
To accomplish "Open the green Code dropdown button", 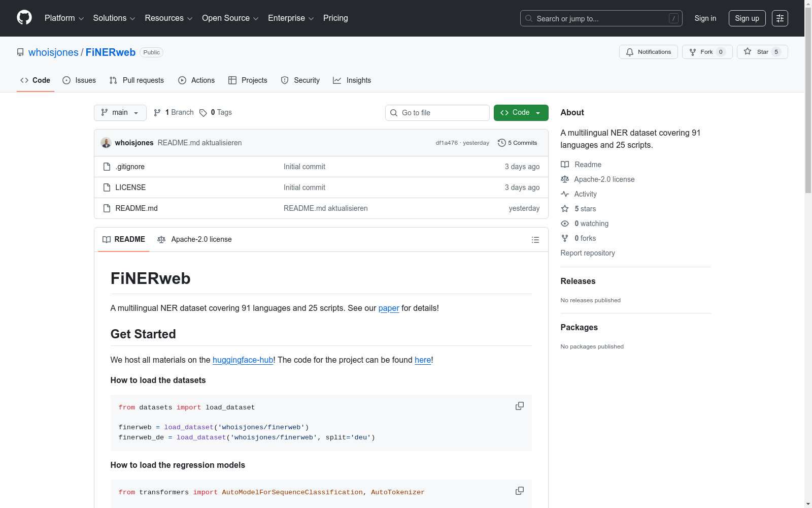I will tap(521, 113).
